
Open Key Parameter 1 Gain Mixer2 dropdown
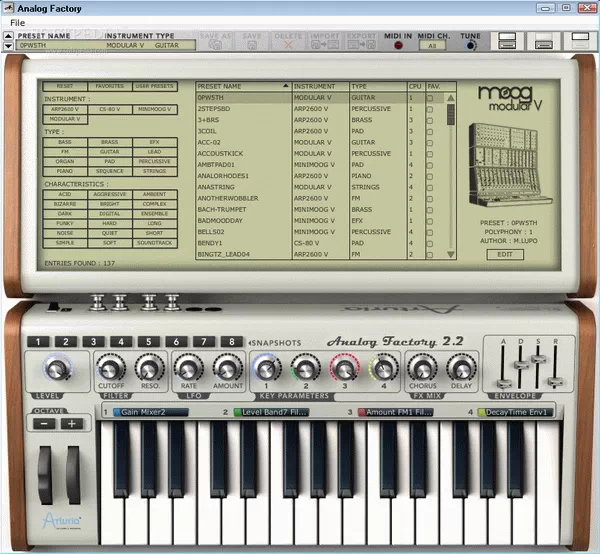click(150, 412)
